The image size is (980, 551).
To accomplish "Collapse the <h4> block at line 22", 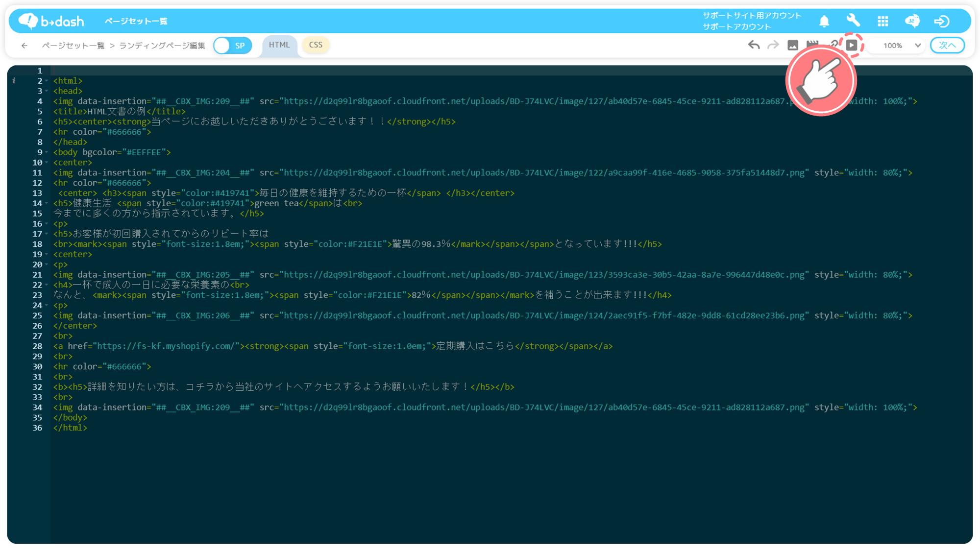I will point(47,285).
